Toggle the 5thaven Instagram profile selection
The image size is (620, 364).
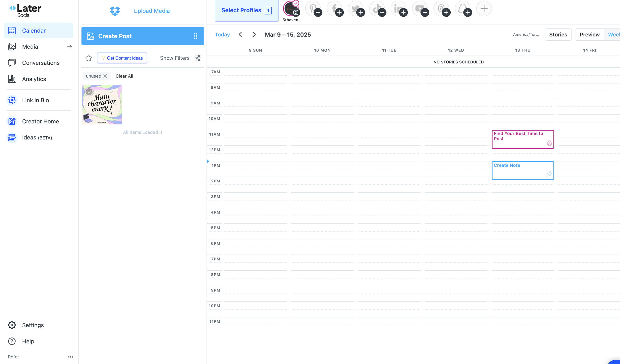[x=291, y=9]
